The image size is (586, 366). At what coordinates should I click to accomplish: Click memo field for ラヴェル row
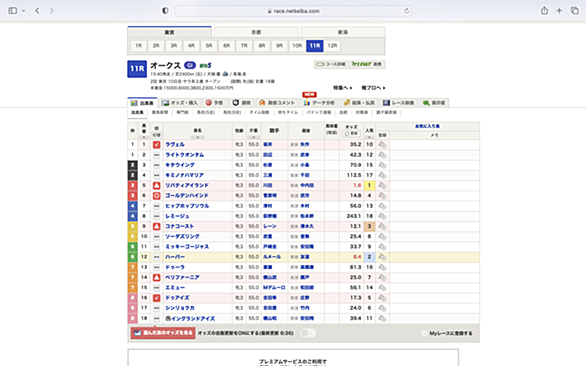434,145
